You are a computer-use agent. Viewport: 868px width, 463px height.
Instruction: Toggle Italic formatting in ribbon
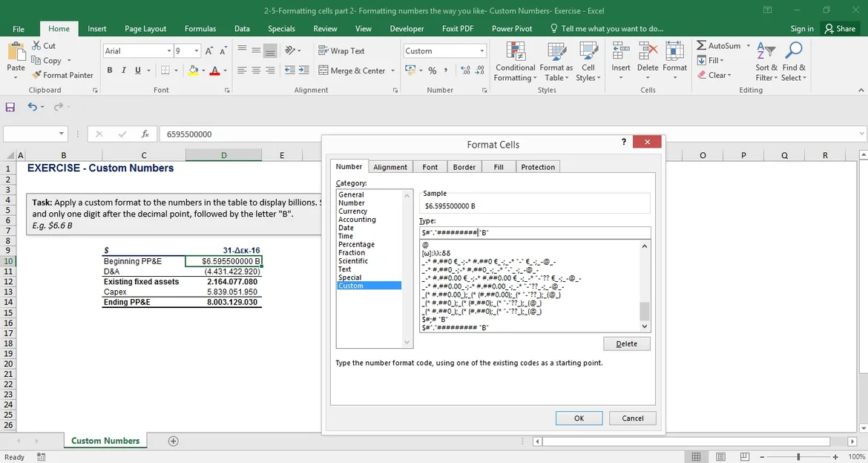(x=124, y=70)
